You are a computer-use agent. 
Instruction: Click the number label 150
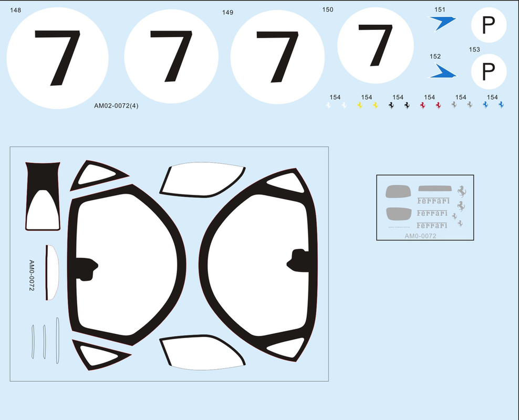[328, 10]
